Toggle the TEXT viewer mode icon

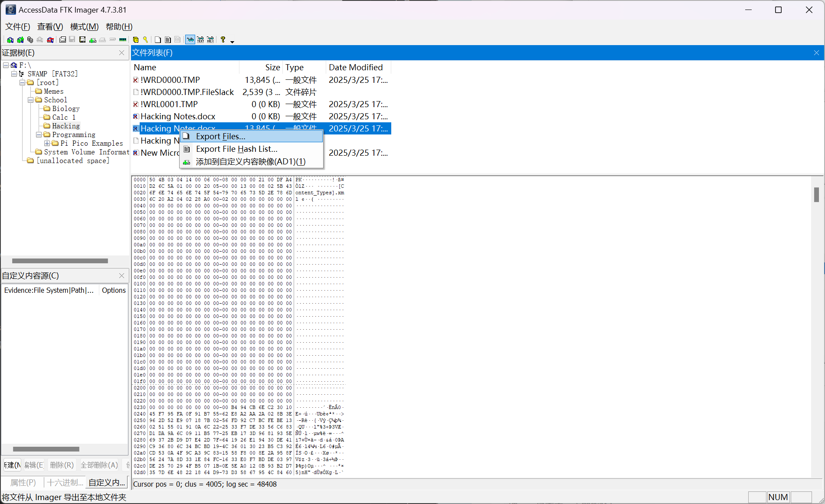[200, 40]
